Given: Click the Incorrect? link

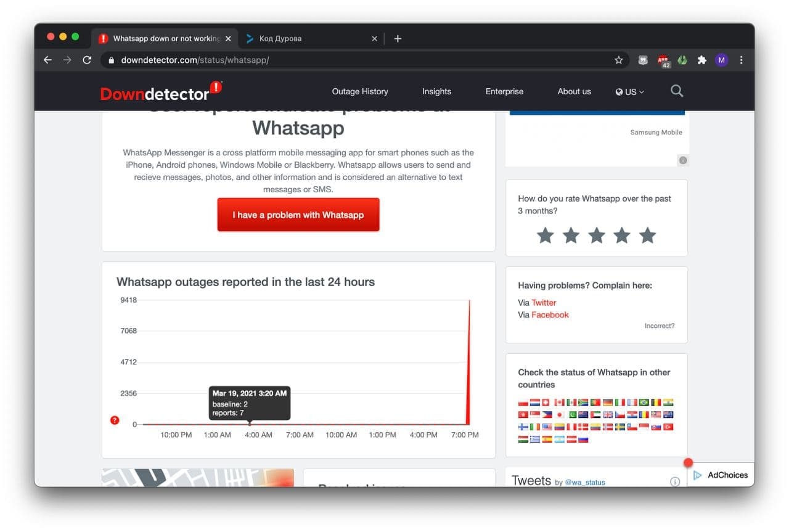Looking at the screenshot, I should tap(660, 325).
